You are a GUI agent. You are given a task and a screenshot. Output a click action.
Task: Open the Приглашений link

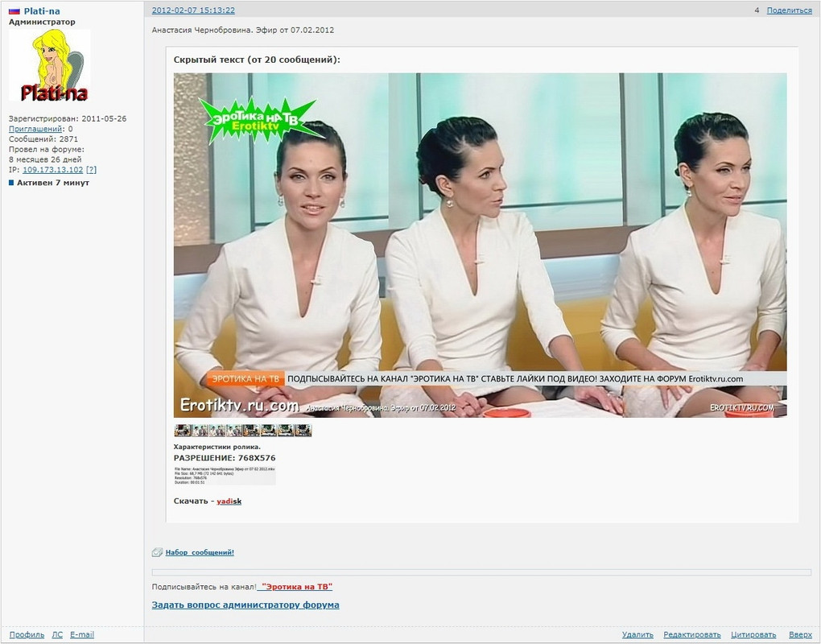coord(35,129)
